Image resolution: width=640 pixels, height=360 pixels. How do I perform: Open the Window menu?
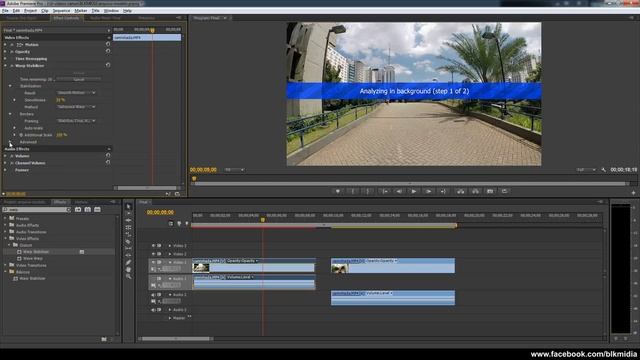(x=111, y=11)
